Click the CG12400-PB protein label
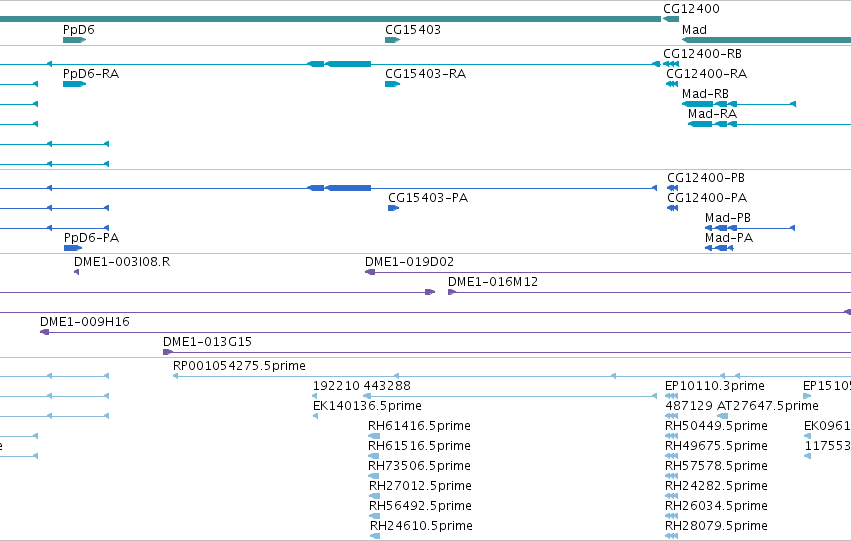The image size is (851, 541). pos(706,178)
